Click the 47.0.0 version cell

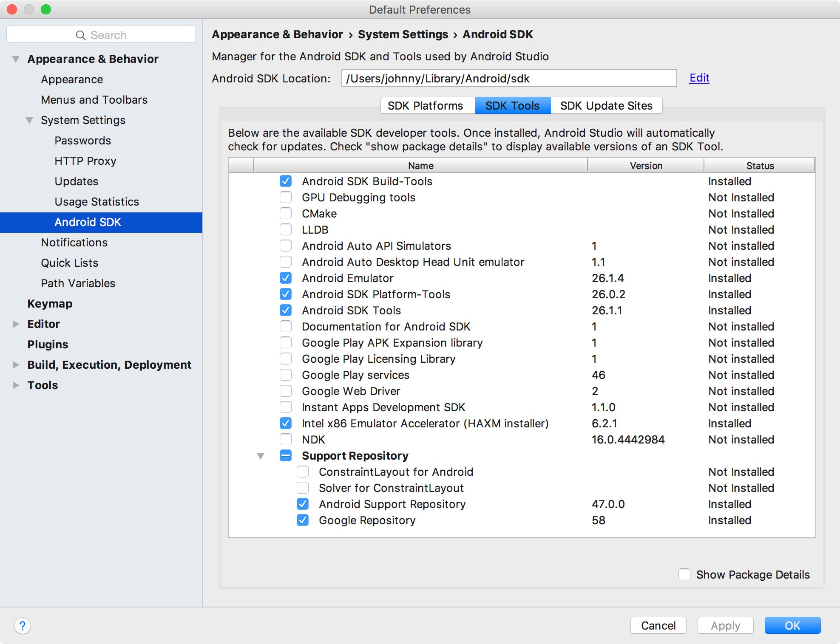pos(608,504)
